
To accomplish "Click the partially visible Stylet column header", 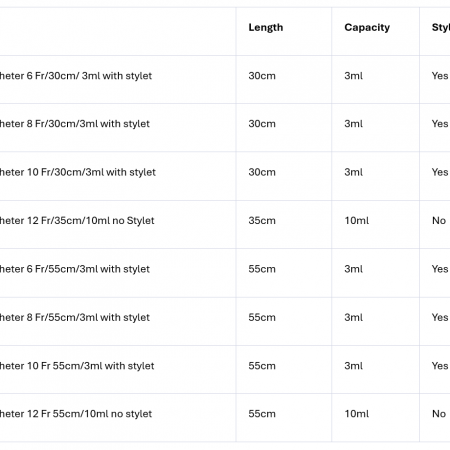I will point(441,27).
